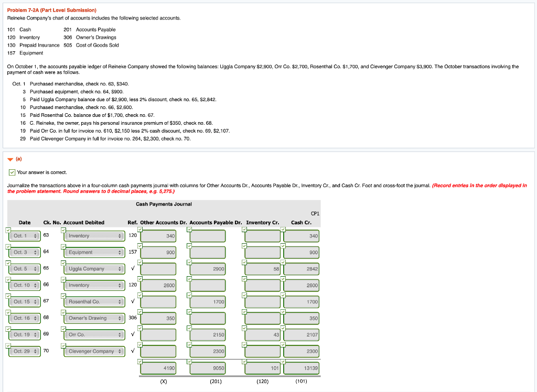Click the checkmark icon above Equipment's 900 amount
Image resolution: width=537 pixels, height=392 pixels.
point(139,246)
